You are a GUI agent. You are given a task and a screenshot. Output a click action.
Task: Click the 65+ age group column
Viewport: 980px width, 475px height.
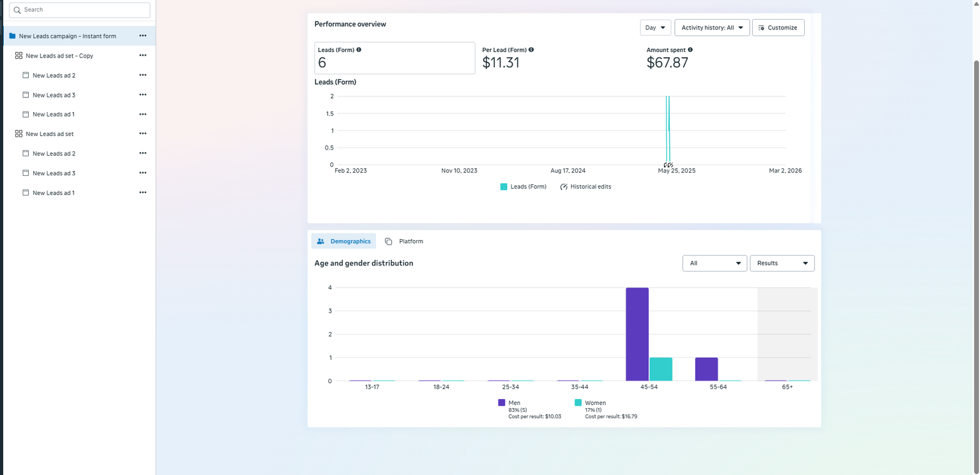click(x=787, y=334)
